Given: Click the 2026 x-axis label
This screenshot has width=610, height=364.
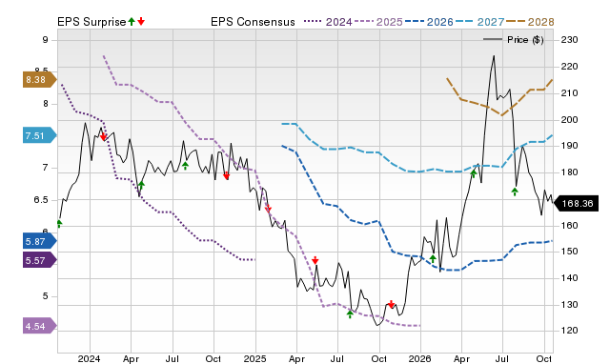Looking at the screenshot, I should point(419,358).
